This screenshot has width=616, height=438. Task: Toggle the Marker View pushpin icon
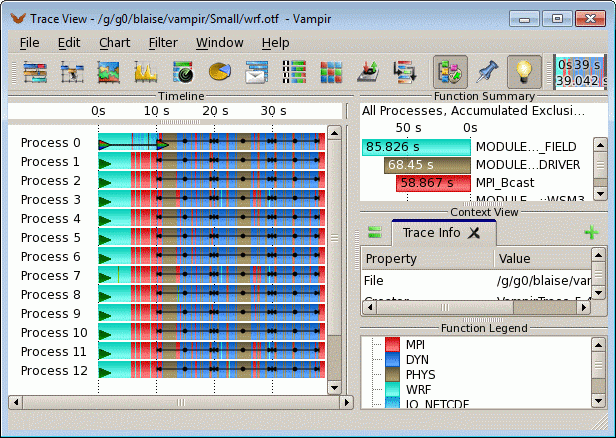487,72
